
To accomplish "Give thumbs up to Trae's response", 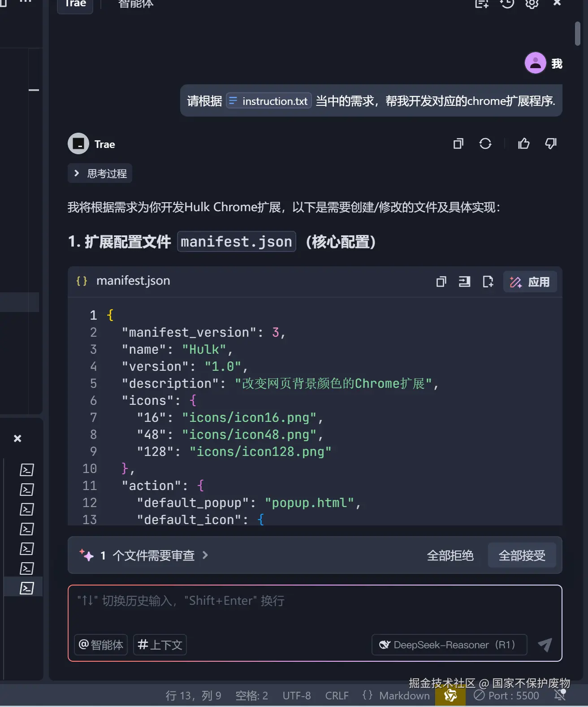I will tap(523, 143).
